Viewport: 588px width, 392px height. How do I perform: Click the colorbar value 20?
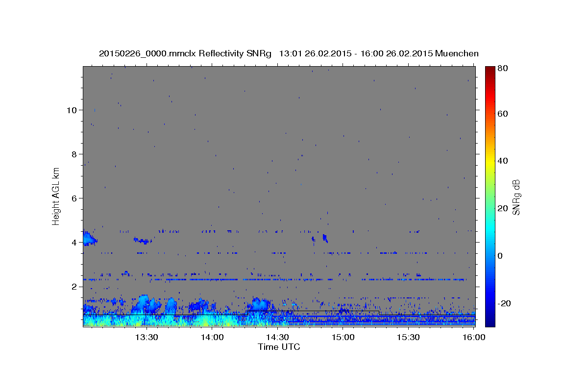(x=502, y=208)
